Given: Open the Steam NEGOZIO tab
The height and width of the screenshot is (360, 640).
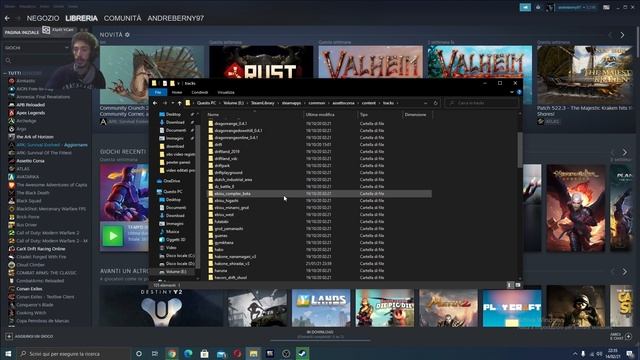Looking at the screenshot, I should (x=43, y=18).
